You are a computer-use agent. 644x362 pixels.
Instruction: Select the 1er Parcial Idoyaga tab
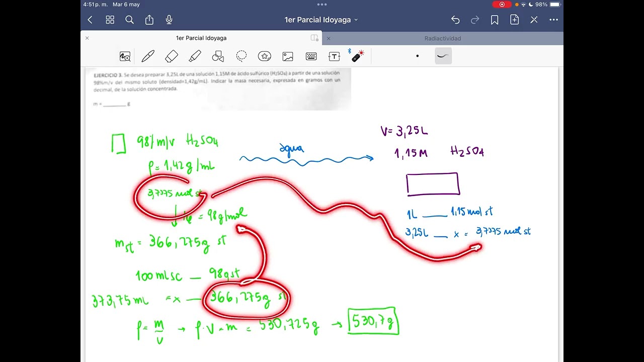[x=201, y=38]
